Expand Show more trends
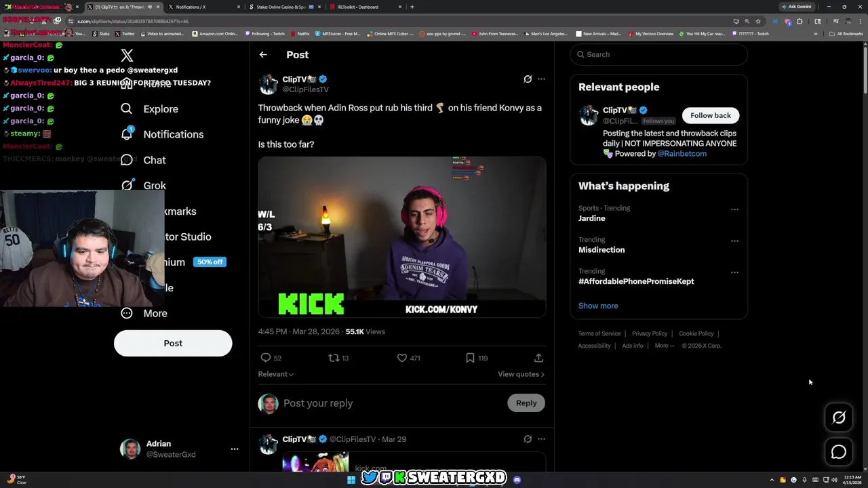 (x=598, y=306)
